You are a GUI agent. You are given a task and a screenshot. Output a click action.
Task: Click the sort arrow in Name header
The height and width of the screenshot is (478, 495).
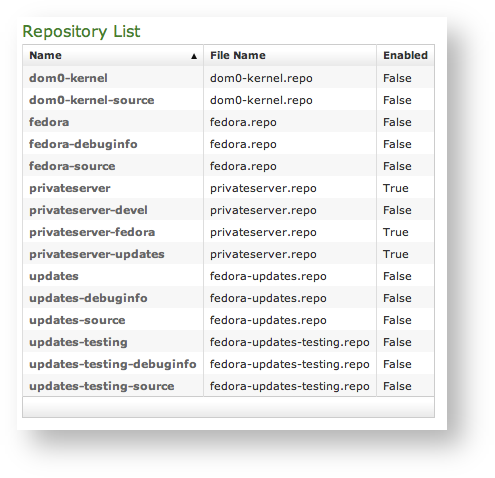(x=194, y=56)
